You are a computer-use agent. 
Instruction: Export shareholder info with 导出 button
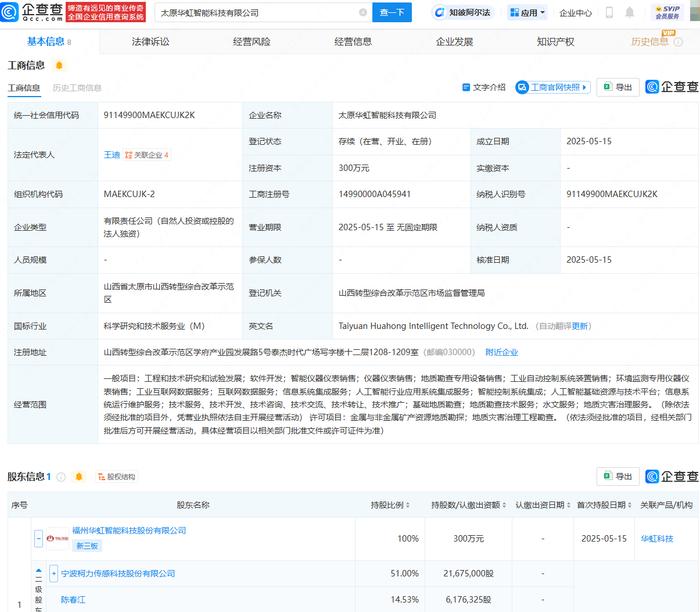click(x=618, y=476)
